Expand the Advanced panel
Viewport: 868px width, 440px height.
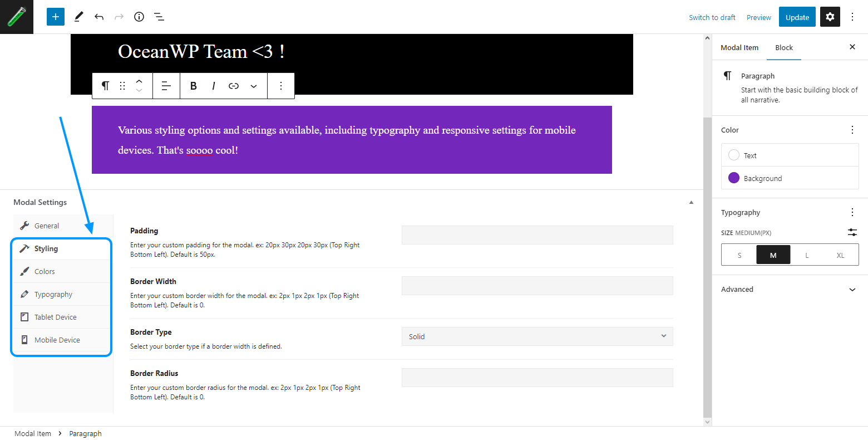point(790,289)
